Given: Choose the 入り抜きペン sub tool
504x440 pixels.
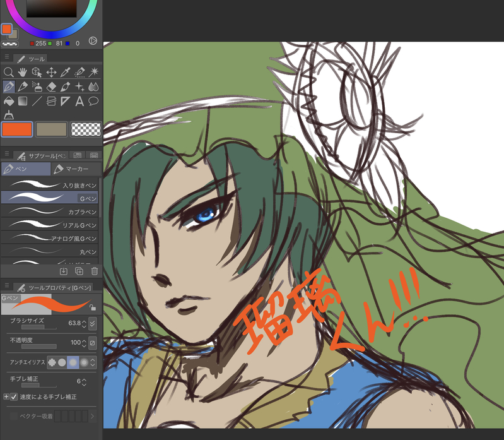Looking at the screenshot, I should [49, 184].
